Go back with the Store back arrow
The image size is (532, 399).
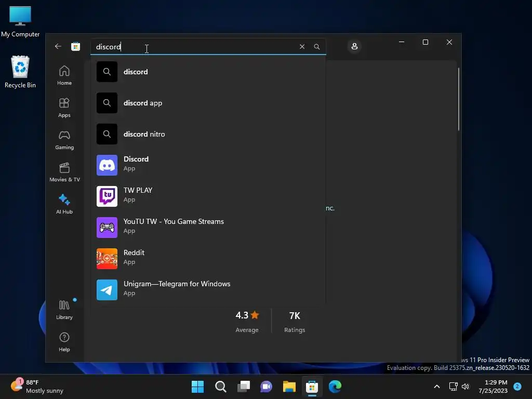click(x=58, y=46)
